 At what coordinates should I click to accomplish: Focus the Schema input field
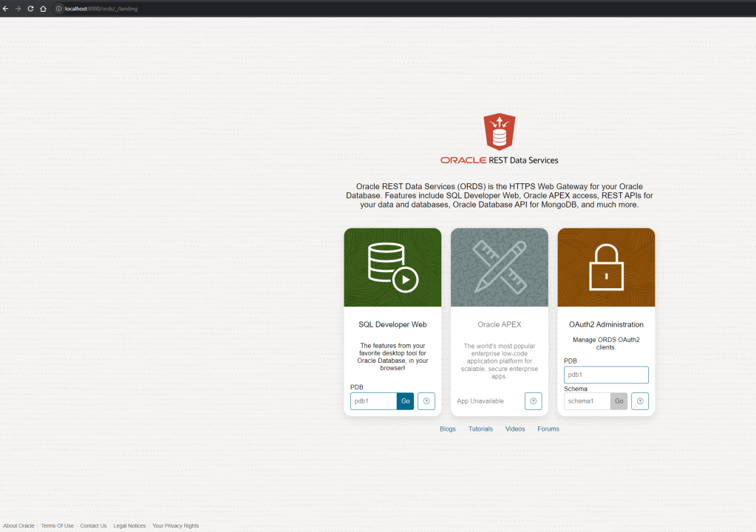(x=587, y=401)
